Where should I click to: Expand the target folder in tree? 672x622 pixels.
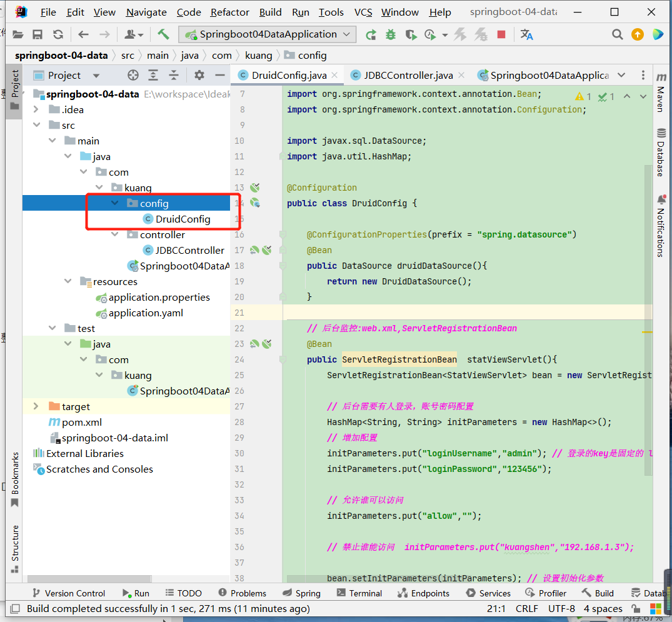[36, 406]
